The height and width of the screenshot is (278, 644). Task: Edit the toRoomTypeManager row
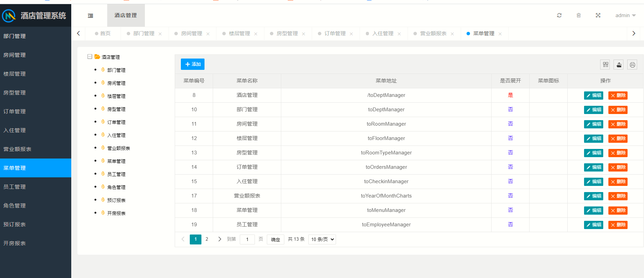click(x=594, y=153)
